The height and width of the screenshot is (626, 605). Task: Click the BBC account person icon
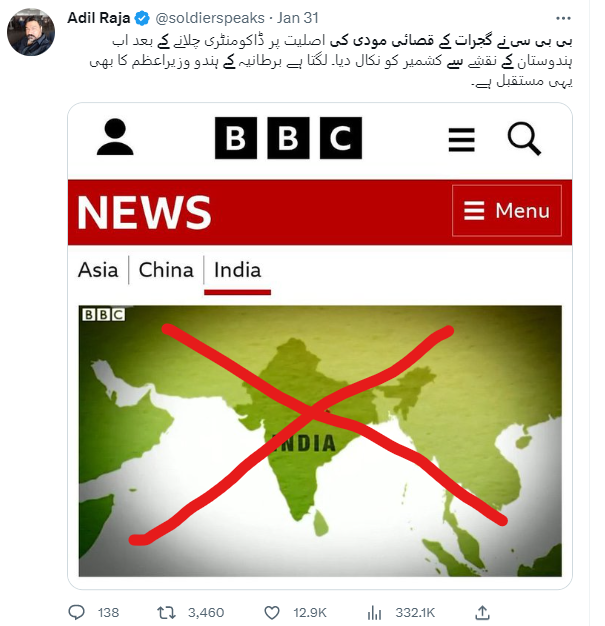[115, 137]
